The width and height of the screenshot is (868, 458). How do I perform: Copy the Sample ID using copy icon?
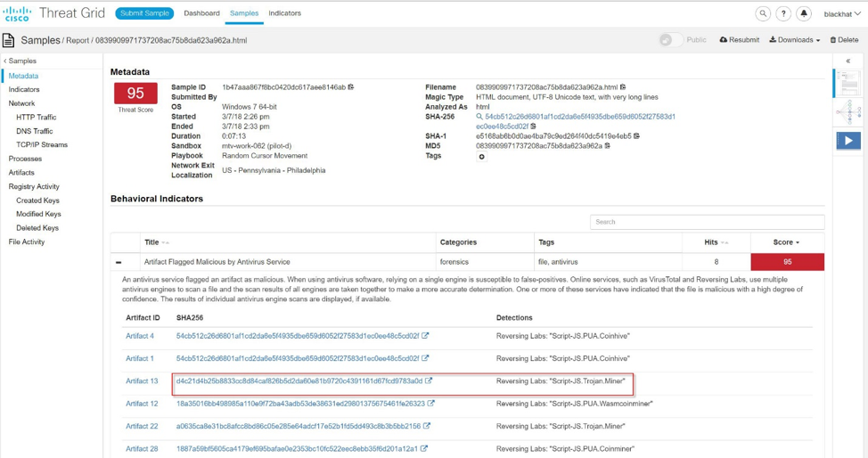pos(351,87)
